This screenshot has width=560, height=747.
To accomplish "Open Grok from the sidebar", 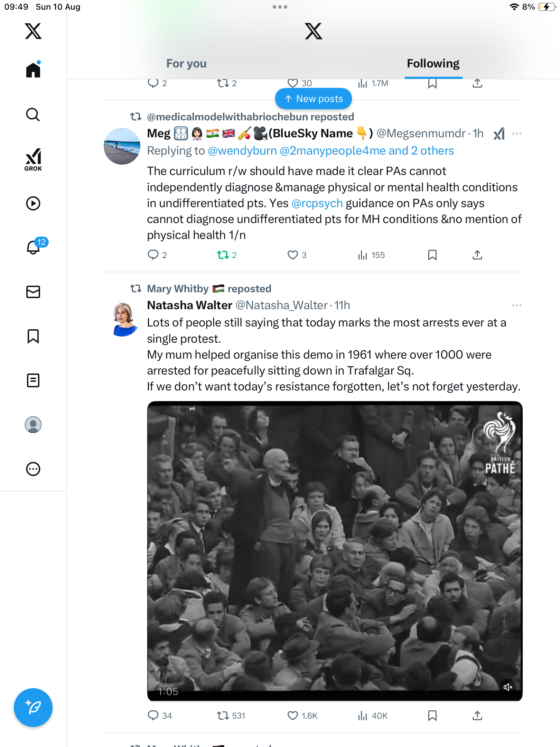I will [33, 159].
